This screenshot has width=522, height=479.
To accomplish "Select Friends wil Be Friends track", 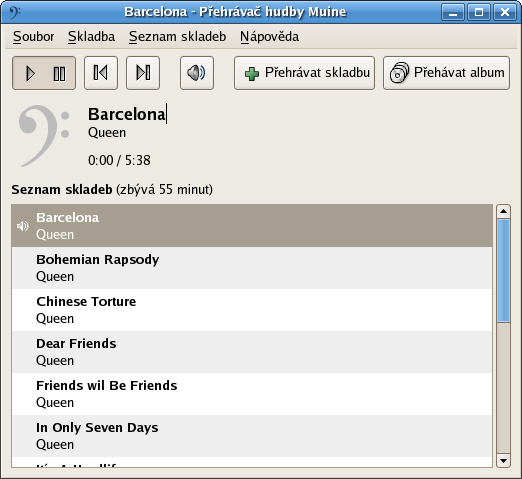I will [252, 394].
